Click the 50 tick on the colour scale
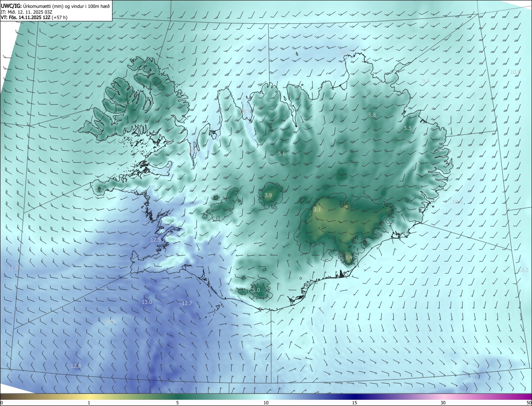Viewport: 532px width, 406px height. [x=529, y=403]
